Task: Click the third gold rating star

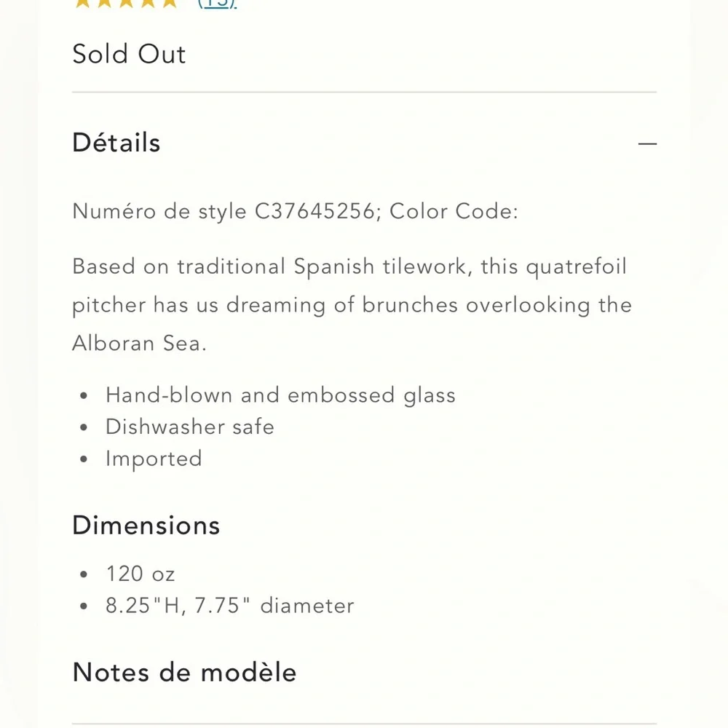Action: click(126, 3)
